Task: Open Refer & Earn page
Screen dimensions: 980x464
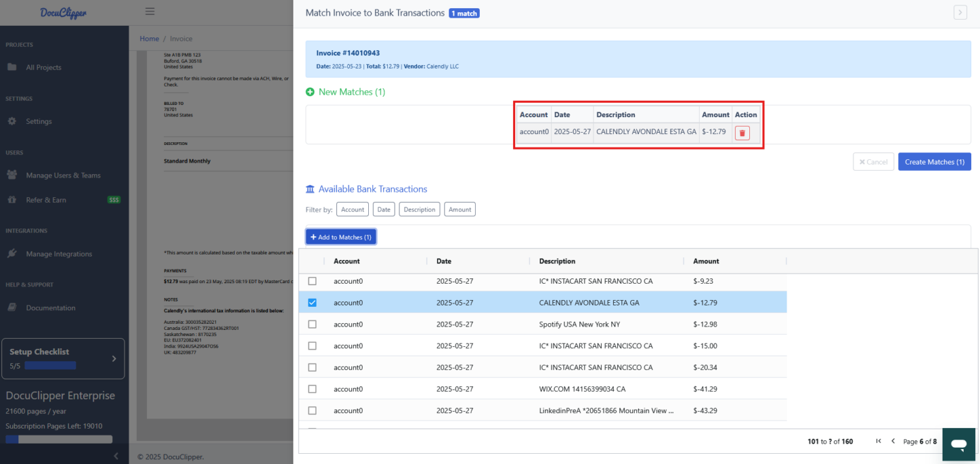Action: [46, 200]
